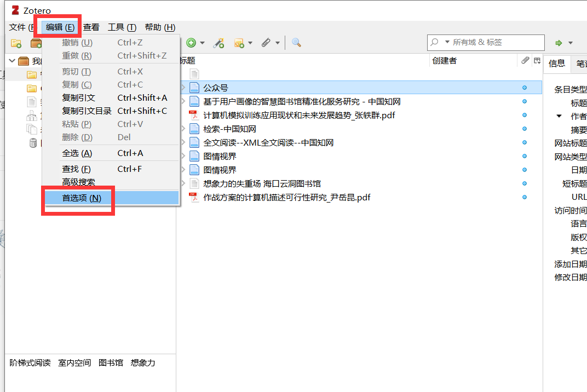Expand the 检索-中国知网 row
This screenshot has height=392, width=587.
tap(183, 129)
